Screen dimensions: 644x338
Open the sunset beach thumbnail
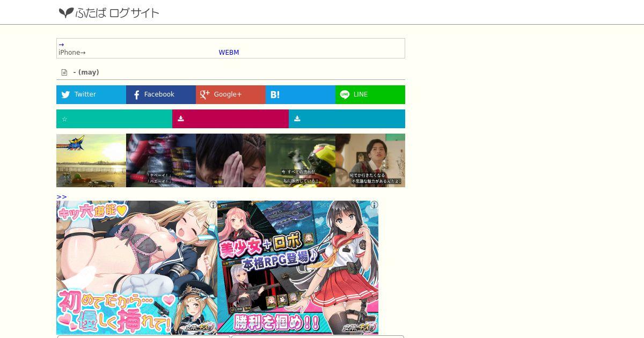point(91,160)
